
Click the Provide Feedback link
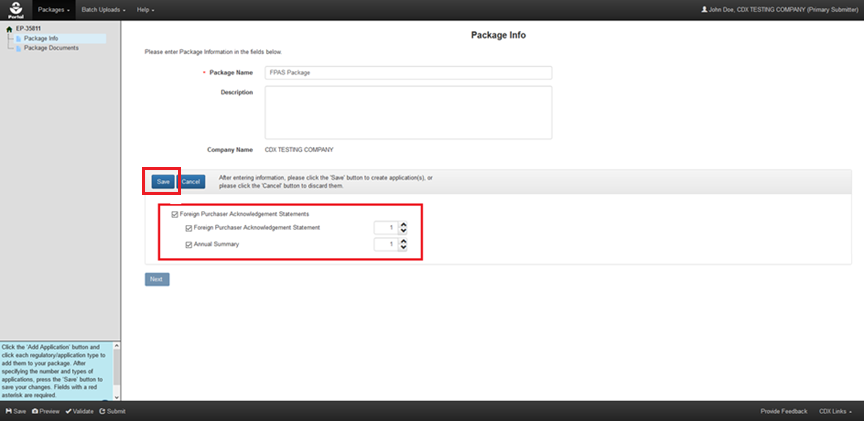pyautogui.click(x=783, y=411)
